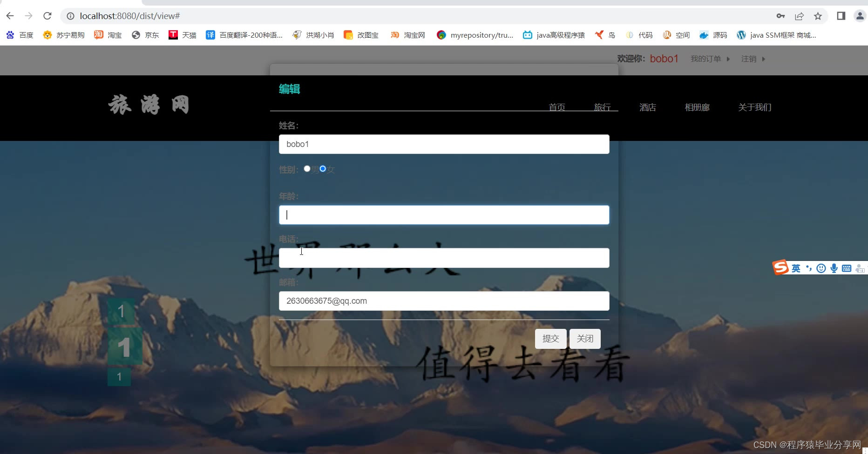Open 我的订单 link
The height and width of the screenshot is (454, 868).
click(706, 59)
